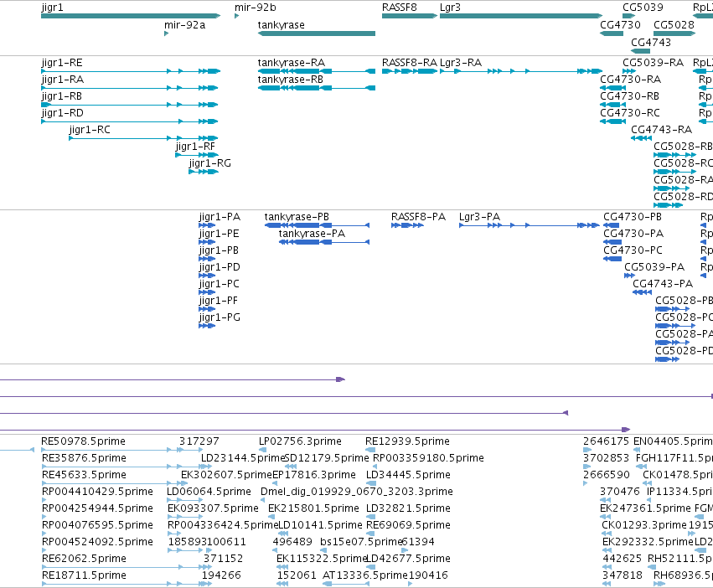Select the Lgr3 gene bar

(x=521, y=16)
